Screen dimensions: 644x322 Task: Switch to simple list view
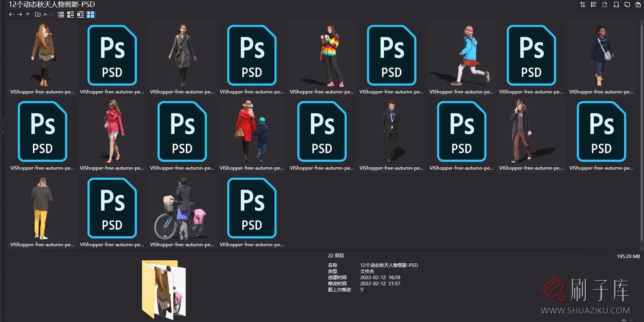61,15
